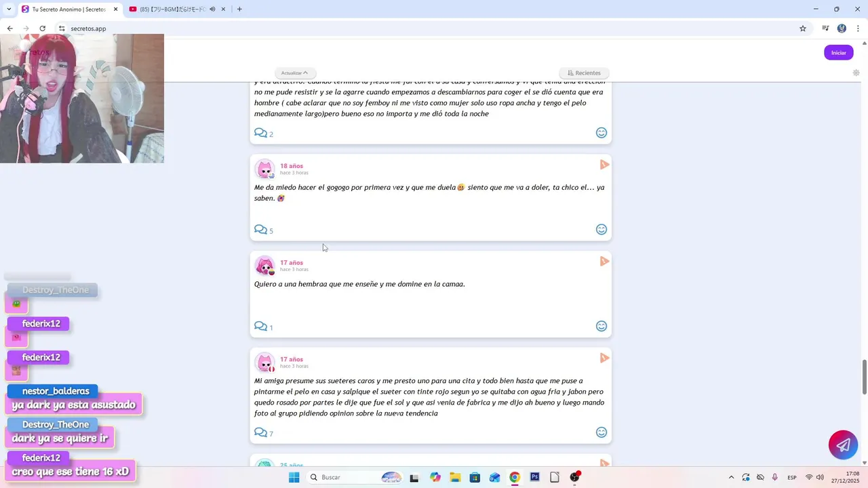The width and height of the screenshot is (868, 488).
Task: Select the Recientes filter
Action: click(584, 73)
